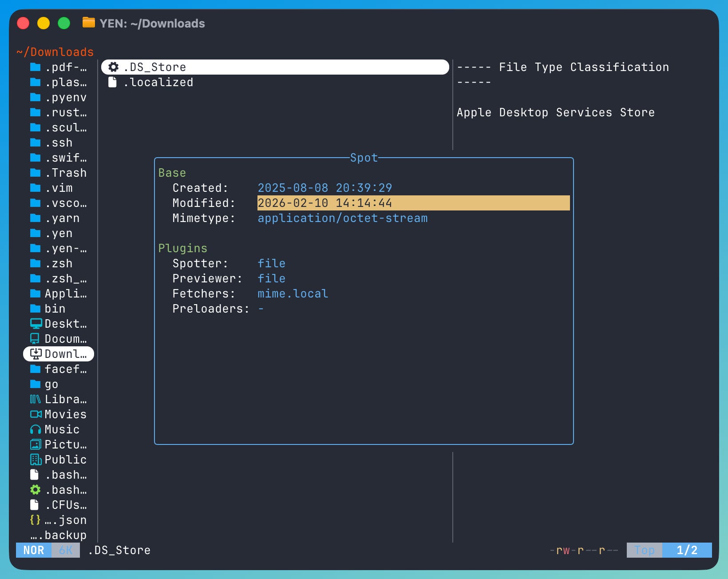The image size is (728, 579).
Task: Click the file icon beside .localized
Action: point(113,82)
